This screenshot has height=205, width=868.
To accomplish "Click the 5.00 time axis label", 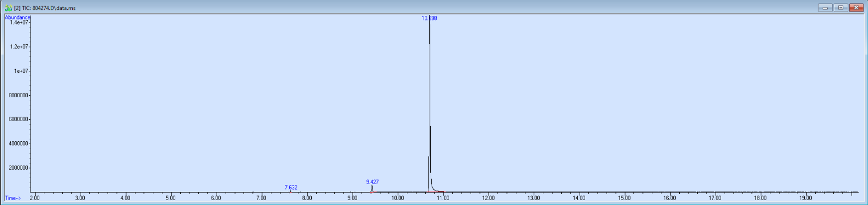I will pos(171,198).
